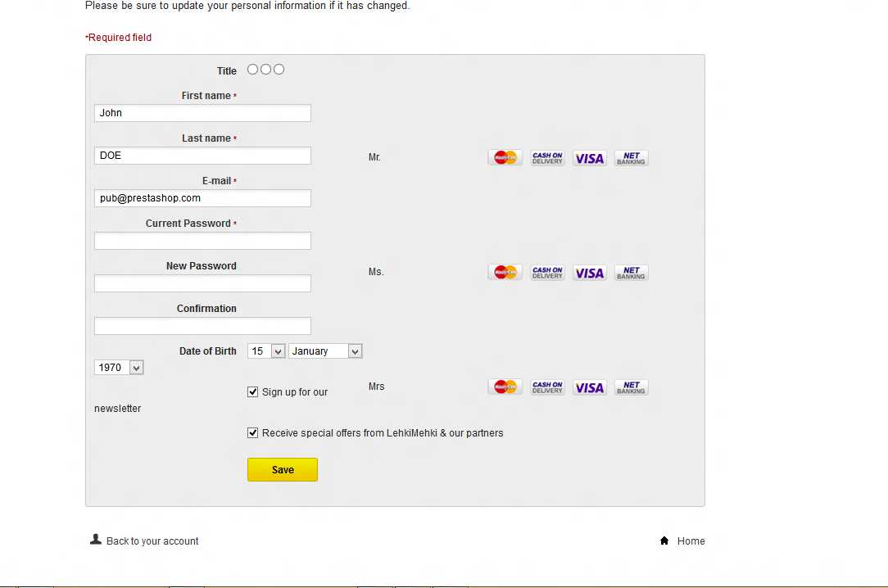888x588 pixels.
Task: Open the birth day dropdown showing 15
Action: click(266, 351)
